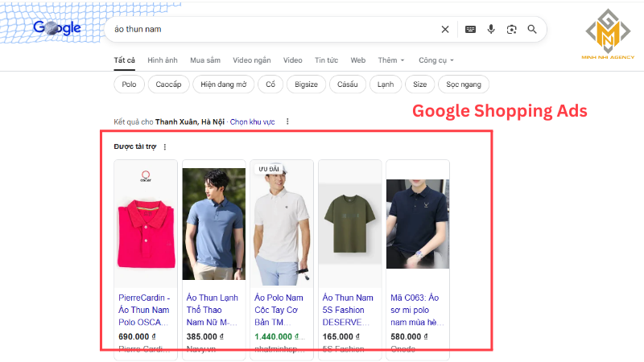Viewport: 644px width, 362px height.
Task: Switch to the Tin tức tab
Action: click(327, 60)
